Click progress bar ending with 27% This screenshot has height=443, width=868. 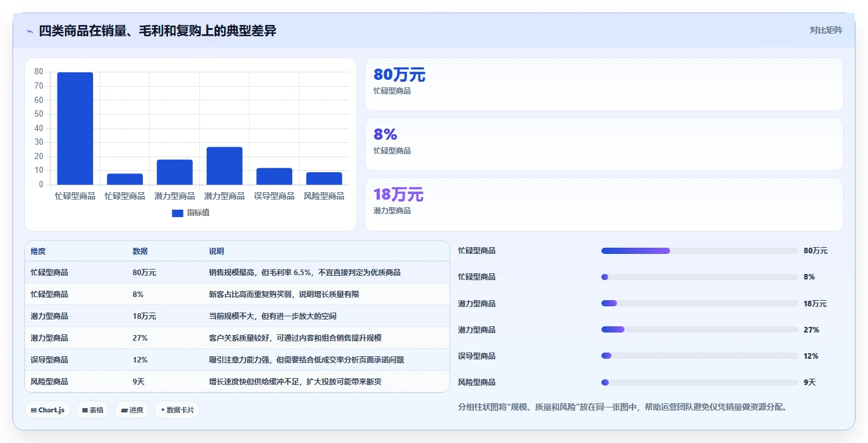pyautogui.click(x=699, y=329)
